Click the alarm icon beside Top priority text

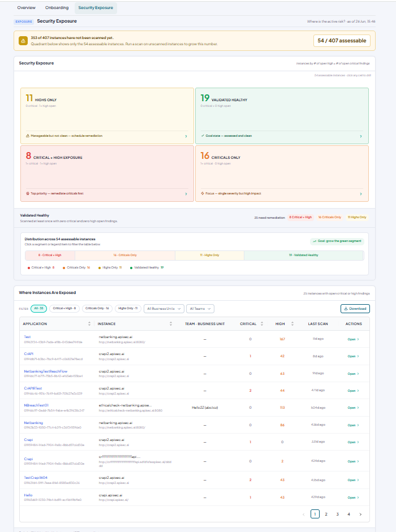(28, 193)
